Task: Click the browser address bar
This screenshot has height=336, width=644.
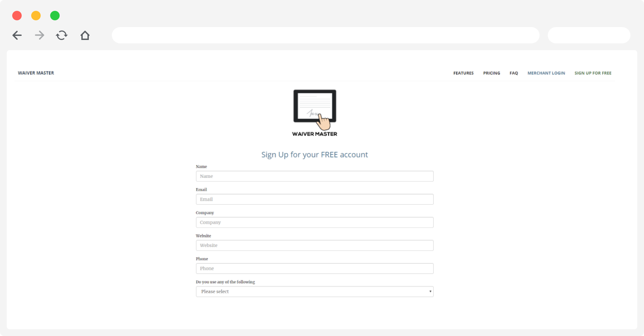Action: [325, 35]
